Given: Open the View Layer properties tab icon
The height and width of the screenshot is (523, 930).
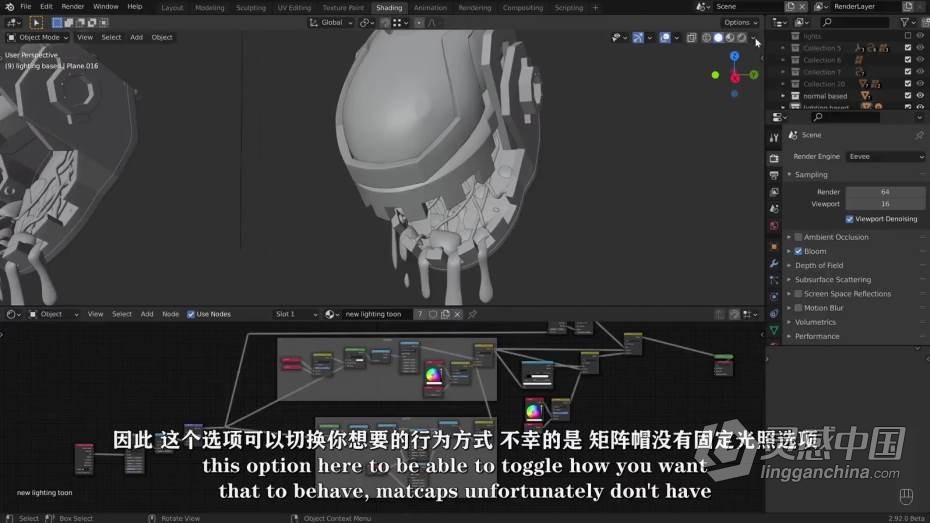Looking at the screenshot, I should 774,192.
